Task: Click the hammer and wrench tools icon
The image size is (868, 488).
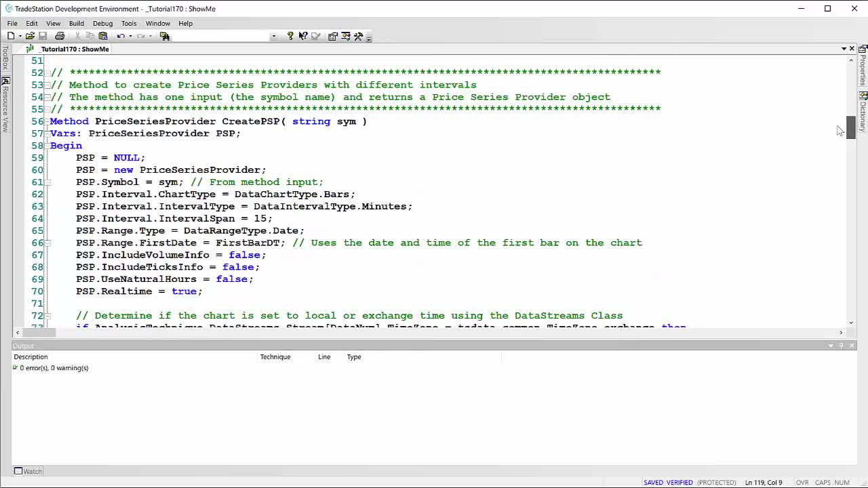Action: [x=358, y=36]
